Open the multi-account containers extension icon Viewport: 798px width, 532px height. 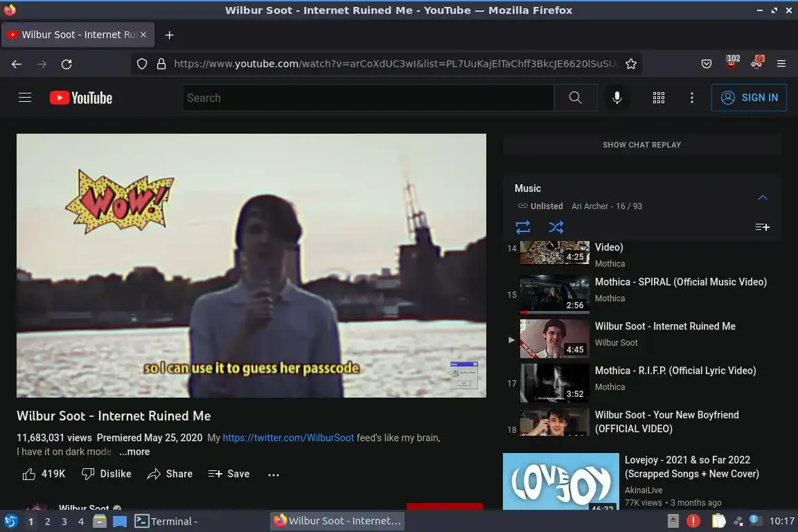(x=756, y=62)
